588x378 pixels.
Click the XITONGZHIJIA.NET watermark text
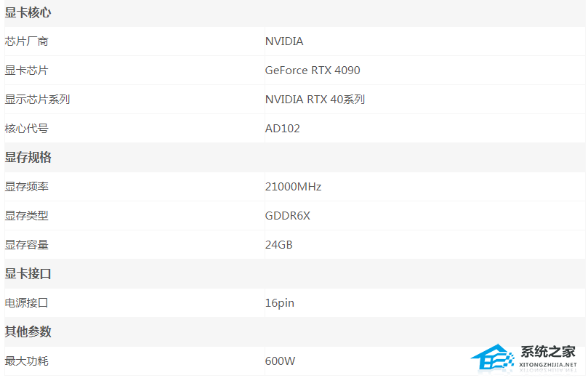pyautogui.click(x=547, y=366)
